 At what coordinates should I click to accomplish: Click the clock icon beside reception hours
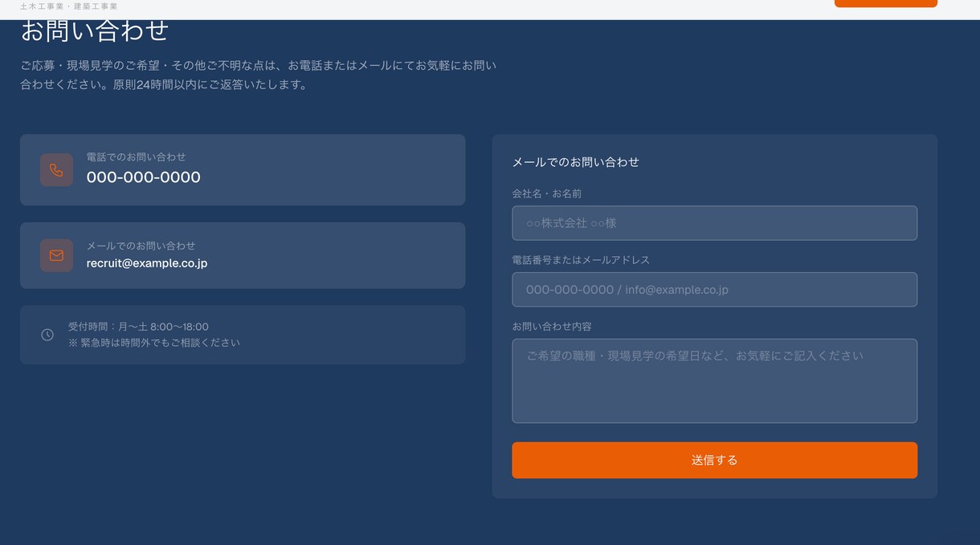click(x=47, y=335)
